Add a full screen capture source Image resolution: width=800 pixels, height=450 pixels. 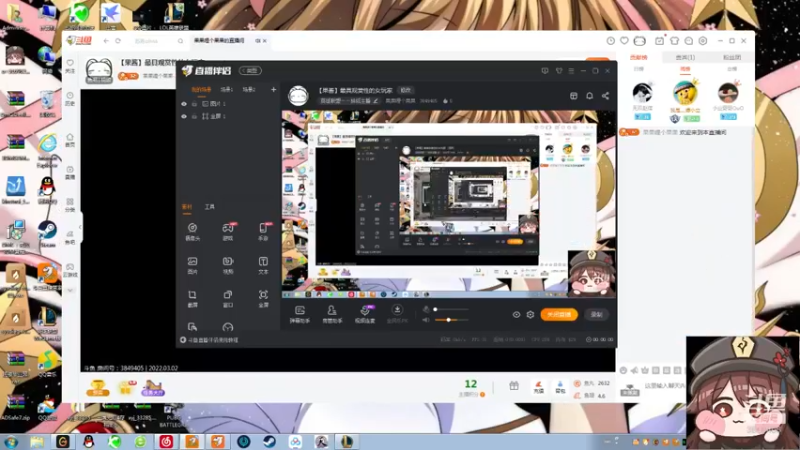pyautogui.click(x=263, y=298)
